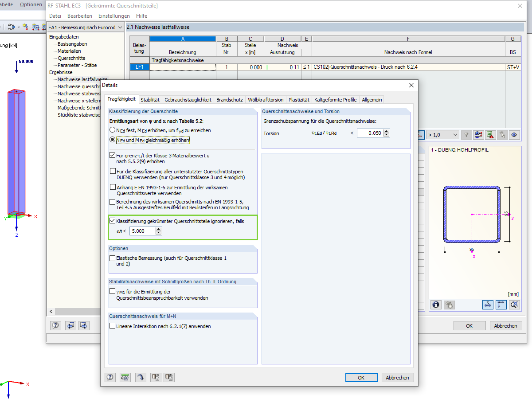Viewport: 532px width, 399px height.
Task: Click Abbrechen in the RF-STAHL EC3 window
Action: pyautogui.click(x=505, y=326)
